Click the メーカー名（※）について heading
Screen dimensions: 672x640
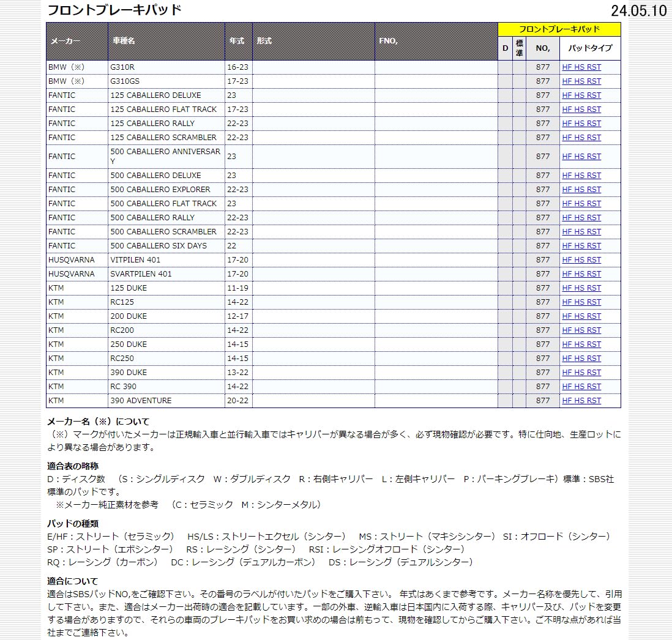[x=98, y=422]
